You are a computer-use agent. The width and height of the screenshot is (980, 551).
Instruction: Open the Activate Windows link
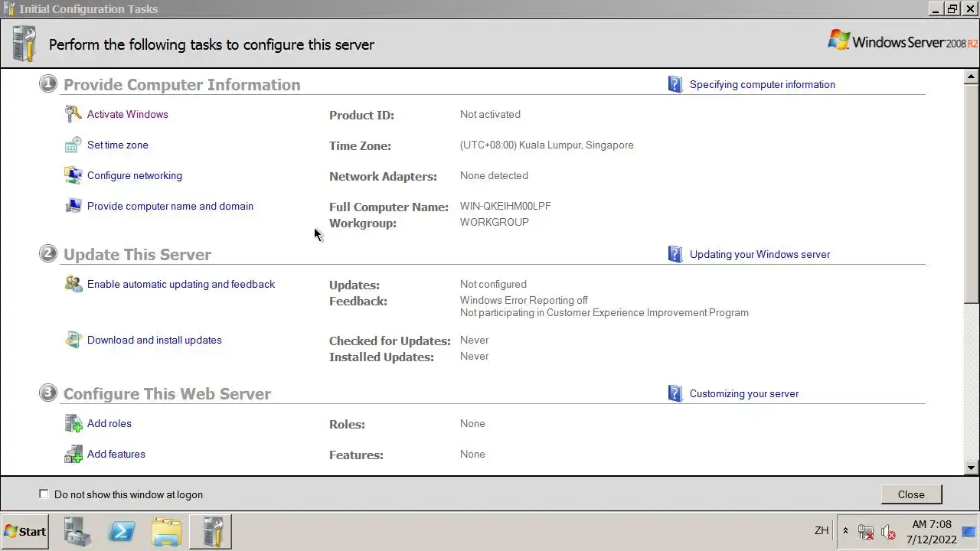(x=127, y=114)
